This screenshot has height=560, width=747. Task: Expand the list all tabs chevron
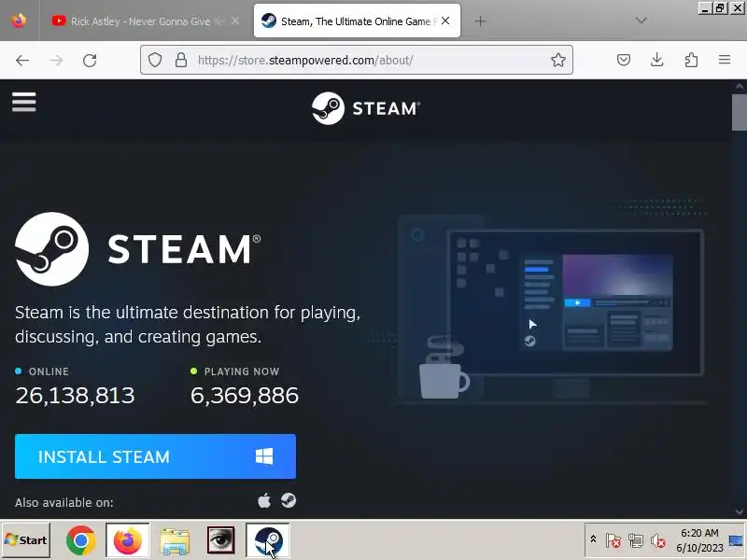pos(641,21)
